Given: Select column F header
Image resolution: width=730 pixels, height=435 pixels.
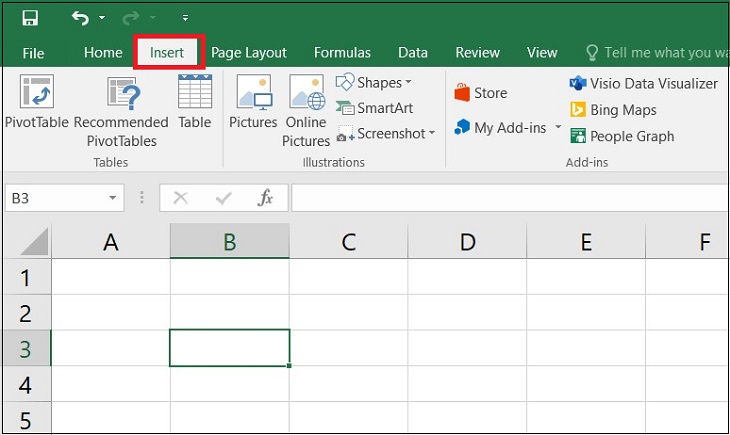Looking at the screenshot, I should 687,241.
